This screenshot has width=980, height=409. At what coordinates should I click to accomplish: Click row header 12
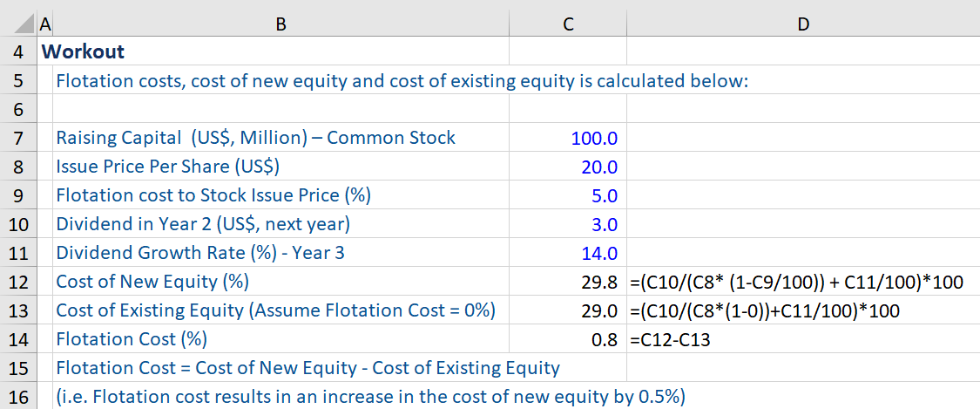coord(18,282)
